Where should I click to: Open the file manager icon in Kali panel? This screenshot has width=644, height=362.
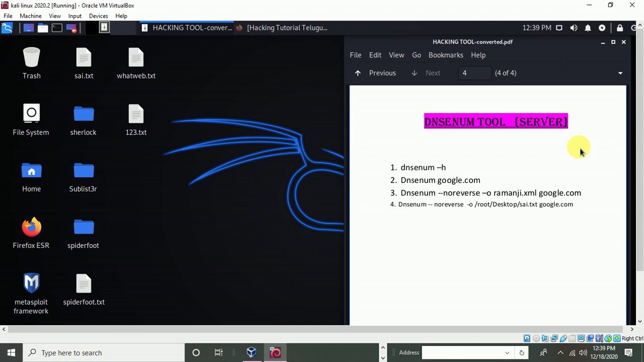point(43,28)
